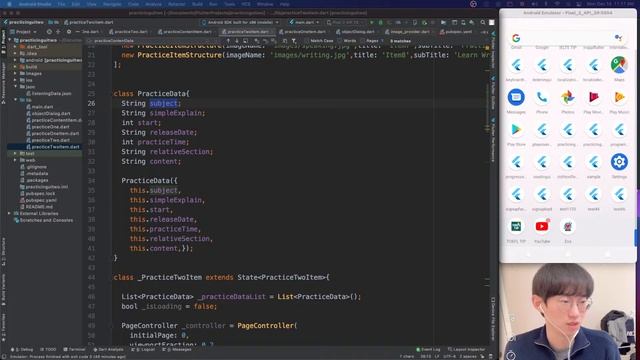Viewport: 640px width, 360px height.
Task: Toggle Words option in find bar
Action: point(347,41)
